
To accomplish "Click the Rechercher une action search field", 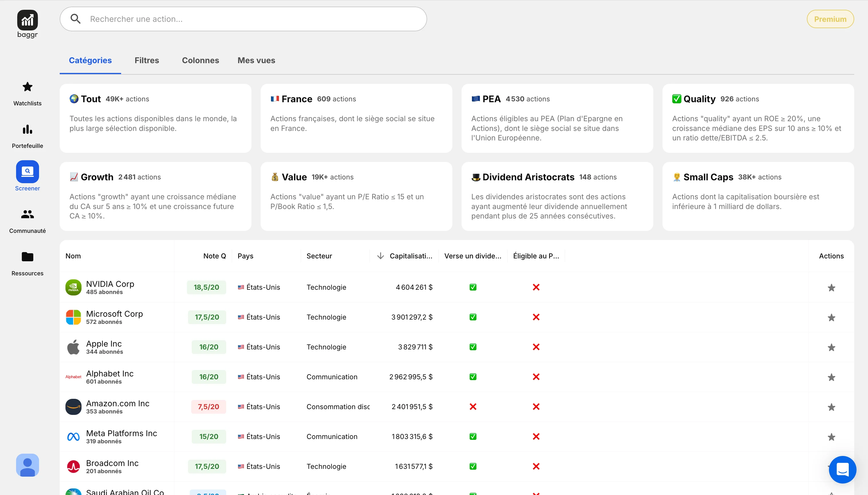I will (251, 19).
